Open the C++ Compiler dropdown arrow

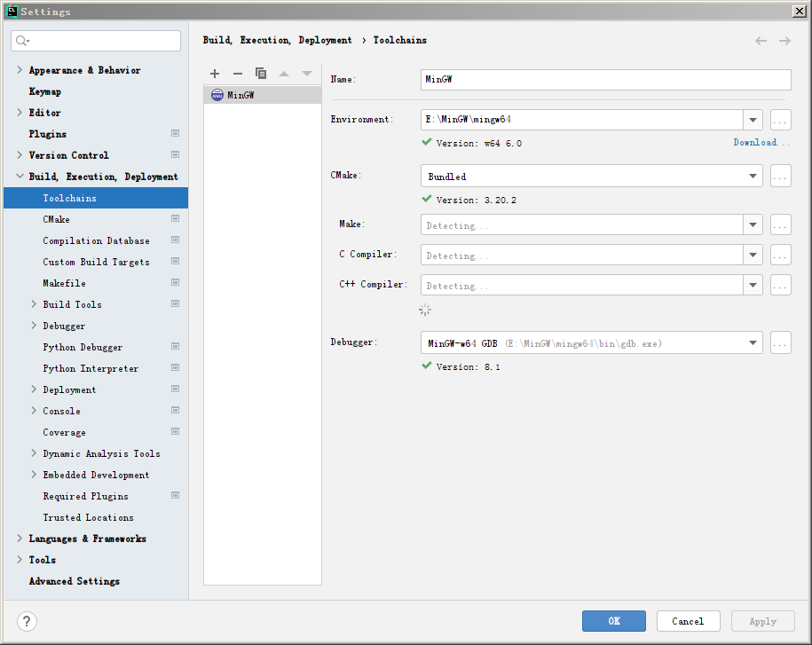coord(753,285)
